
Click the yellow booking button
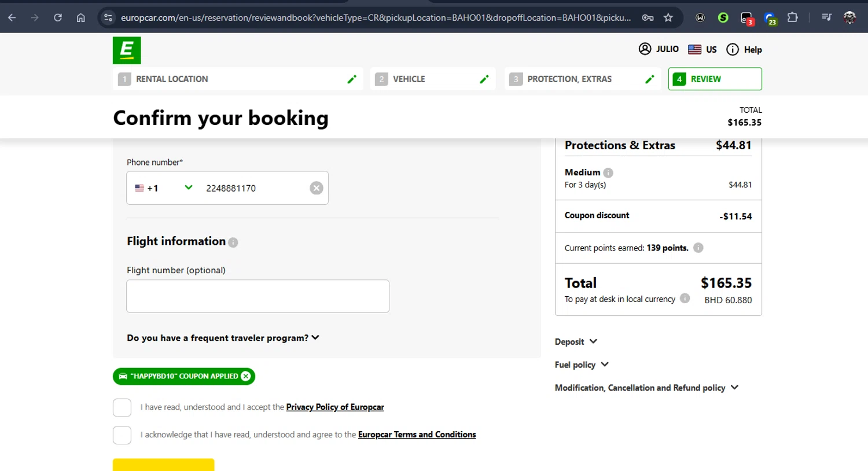pyautogui.click(x=163, y=465)
